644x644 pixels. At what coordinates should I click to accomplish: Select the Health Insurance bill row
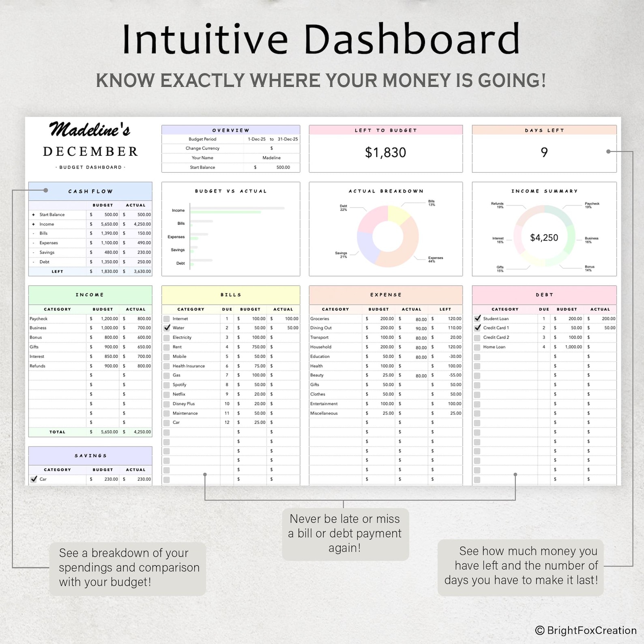coord(231,366)
